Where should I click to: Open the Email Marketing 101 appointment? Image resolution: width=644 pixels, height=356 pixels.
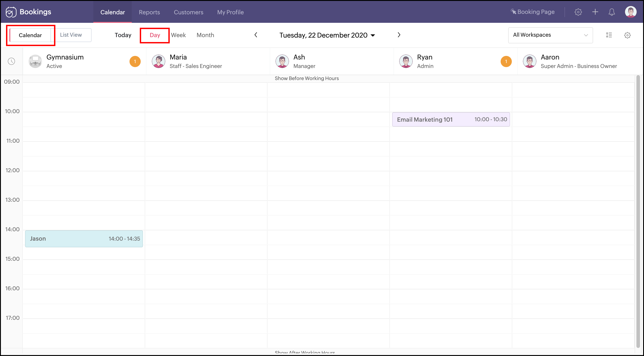tap(450, 119)
